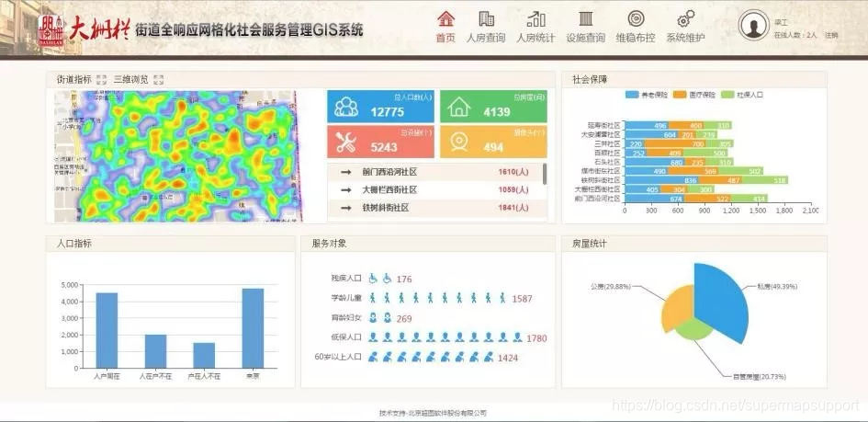The image size is (868, 422).
Task: Click the 人口指标 panel title
Action: 74,244
